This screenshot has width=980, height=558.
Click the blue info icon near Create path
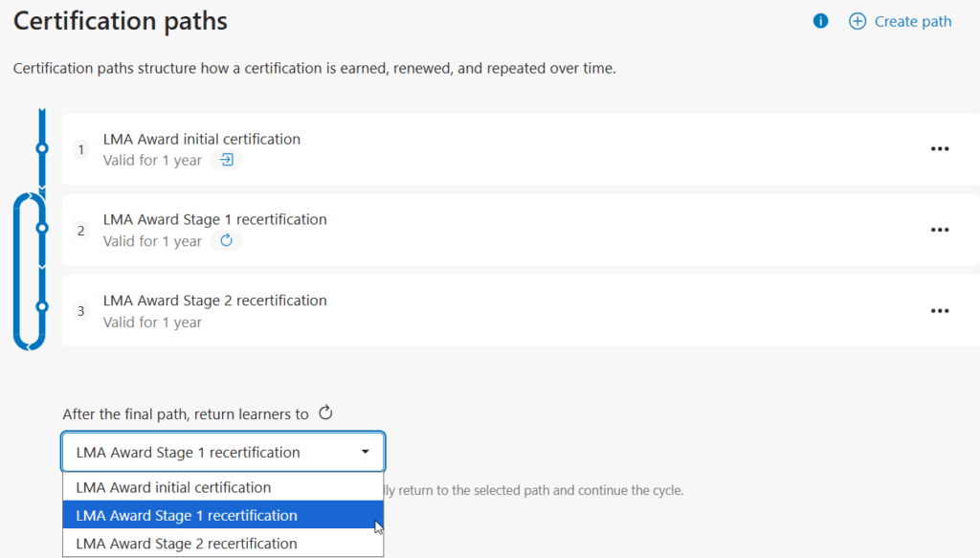(x=820, y=21)
